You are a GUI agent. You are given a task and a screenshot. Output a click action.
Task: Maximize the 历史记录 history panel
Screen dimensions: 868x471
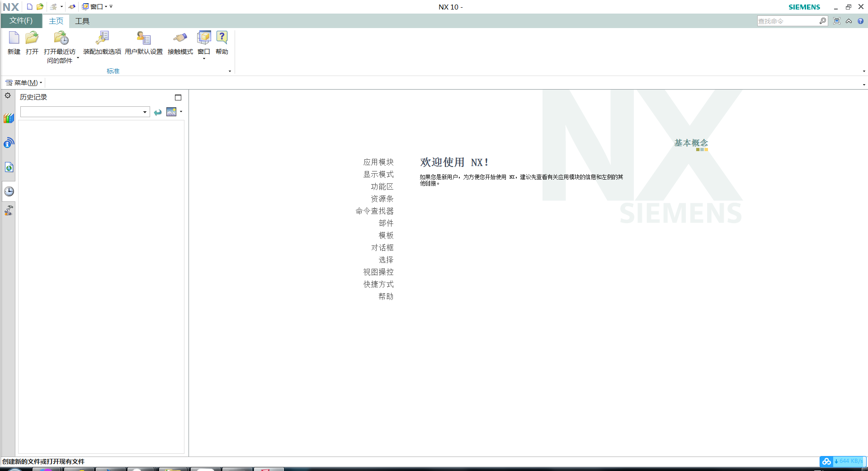tap(178, 97)
